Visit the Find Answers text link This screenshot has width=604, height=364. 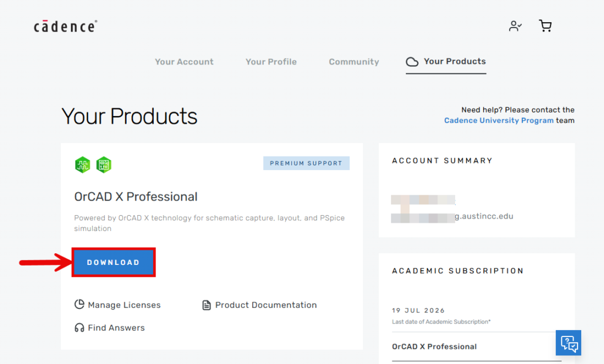pos(116,328)
